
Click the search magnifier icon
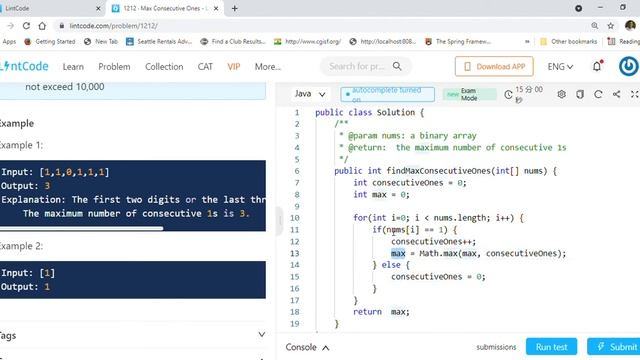coord(397,66)
